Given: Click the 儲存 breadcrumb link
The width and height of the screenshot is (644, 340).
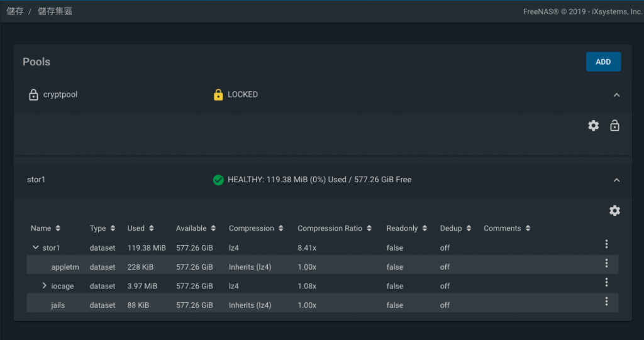Looking at the screenshot, I should [15, 11].
